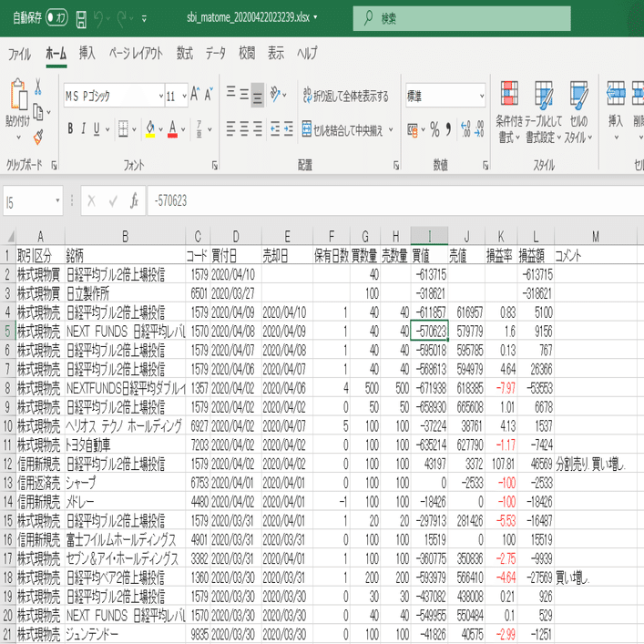
Task: Open the font size 11 dropdown
Action: (x=184, y=97)
